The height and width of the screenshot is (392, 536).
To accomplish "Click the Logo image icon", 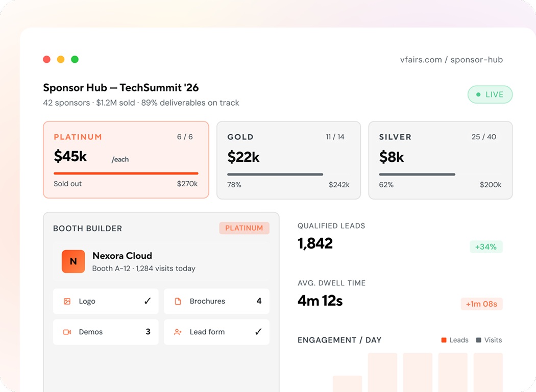I will (67, 301).
